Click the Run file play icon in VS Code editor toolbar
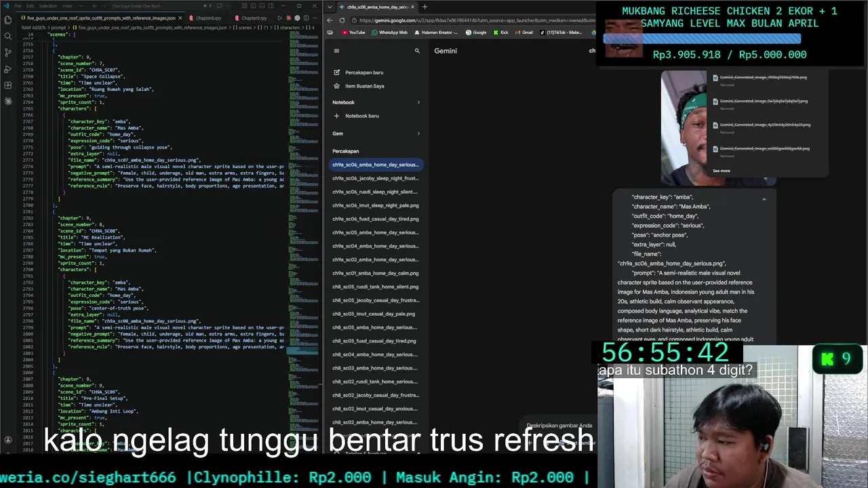The width and height of the screenshot is (868, 488). pos(280,18)
